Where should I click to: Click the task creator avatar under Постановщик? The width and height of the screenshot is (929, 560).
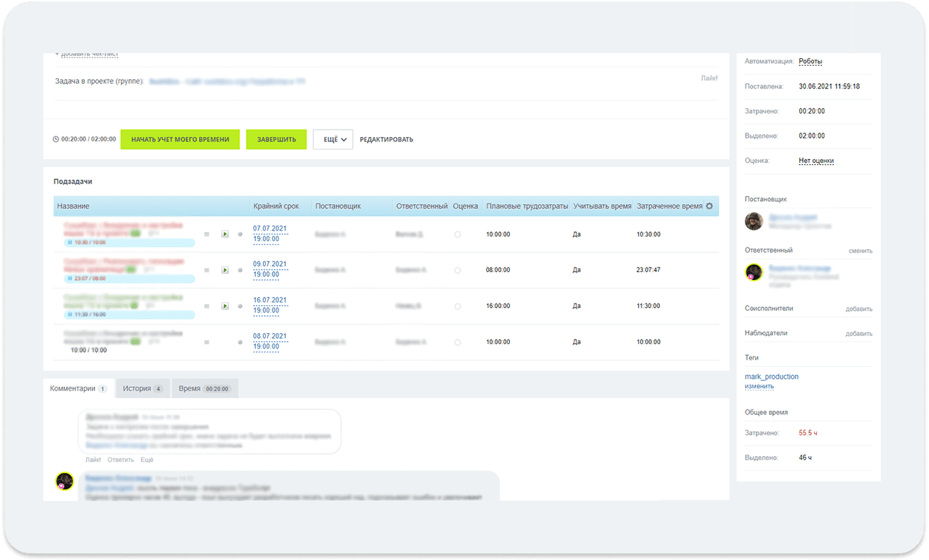tap(754, 221)
